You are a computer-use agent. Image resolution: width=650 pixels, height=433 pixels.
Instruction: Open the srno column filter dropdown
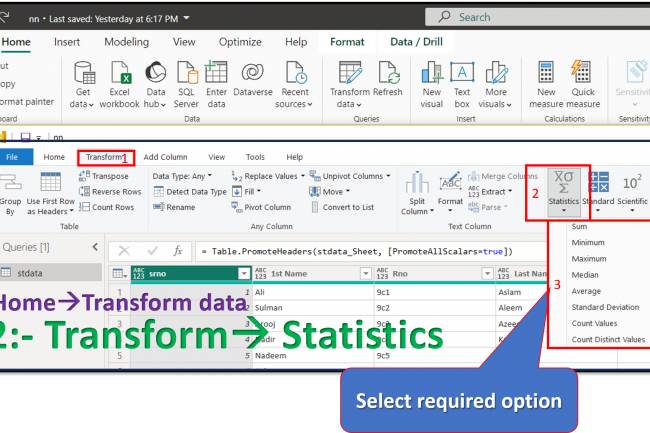(244, 273)
